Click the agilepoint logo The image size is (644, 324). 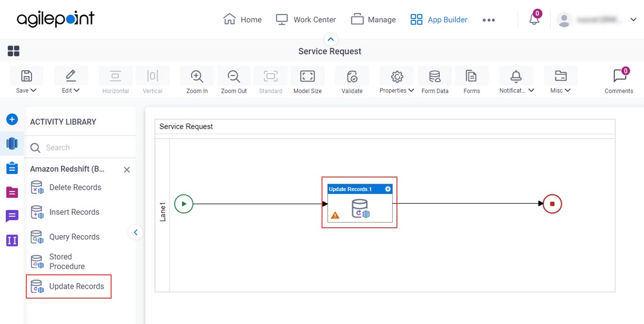55,19
